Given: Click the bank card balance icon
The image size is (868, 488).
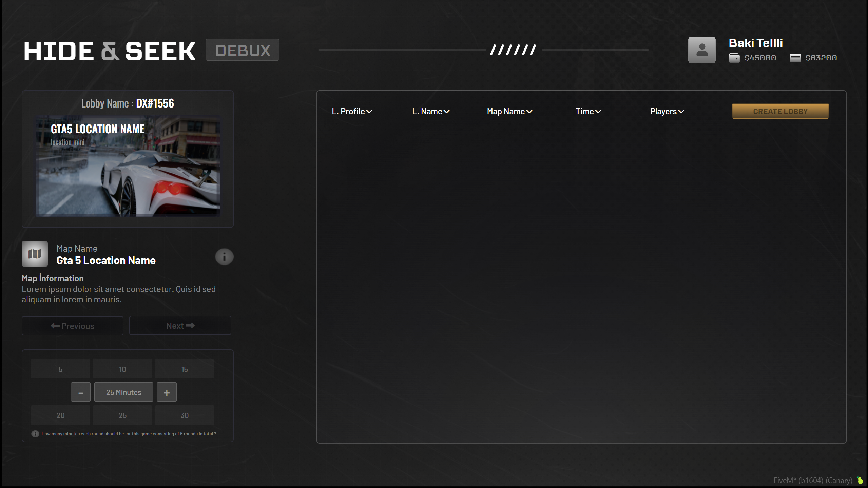Looking at the screenshot, I should click(795, 58).
